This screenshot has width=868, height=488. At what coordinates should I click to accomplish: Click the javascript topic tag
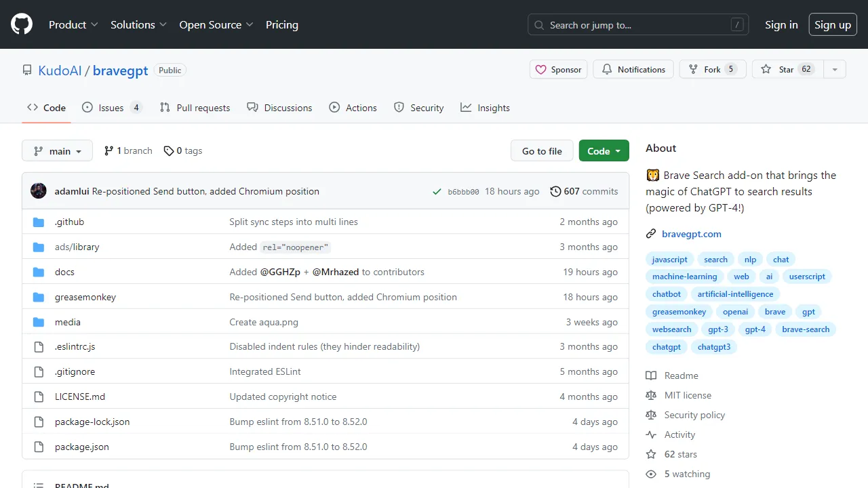pos(670,260)
